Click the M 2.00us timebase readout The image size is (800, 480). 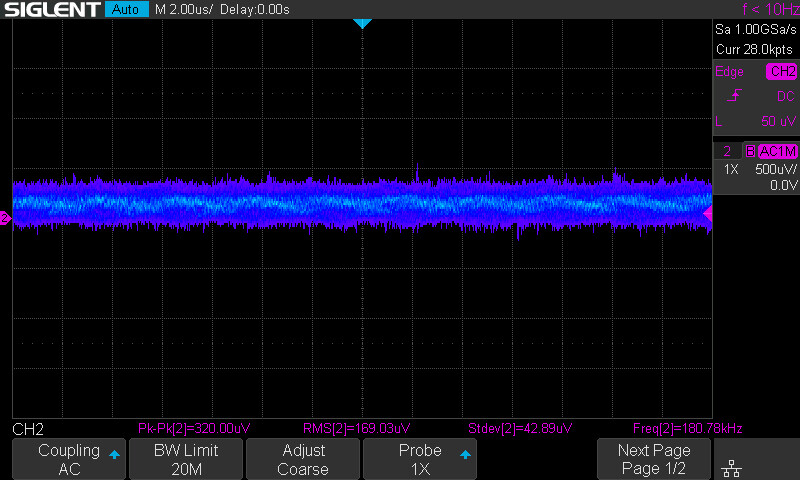(184, 9)
